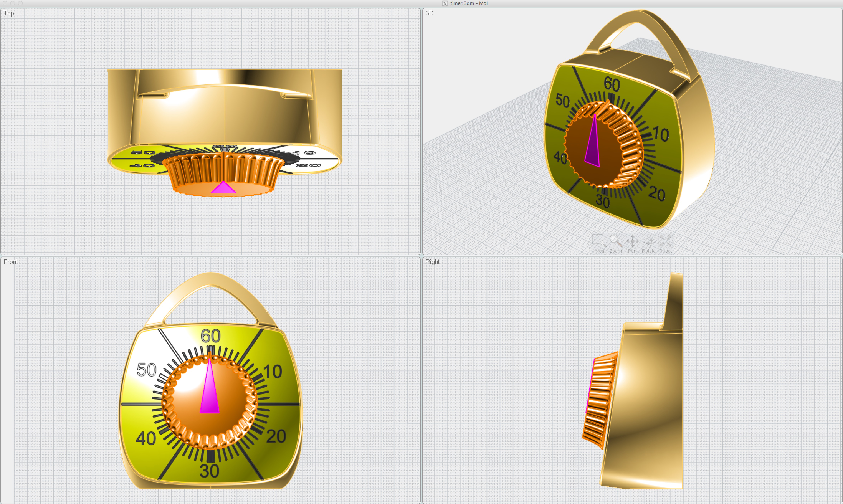The height and width of the screenshot is (504, 843).
Task: Click the numeral 10 on Front view dial
Action: (272, 372)
